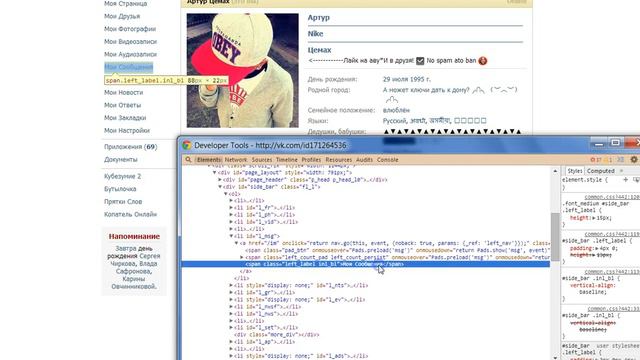The height and width of the screenshot is (360, 640).
Task: Expand the li#l_ev node
Action: (x=231, y=300)
